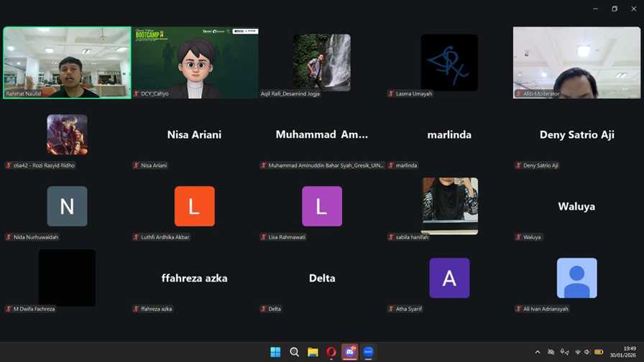Select Atha Syarif's purple A avatar
This screenshot has height=362, width=644.
pos(449,278)
